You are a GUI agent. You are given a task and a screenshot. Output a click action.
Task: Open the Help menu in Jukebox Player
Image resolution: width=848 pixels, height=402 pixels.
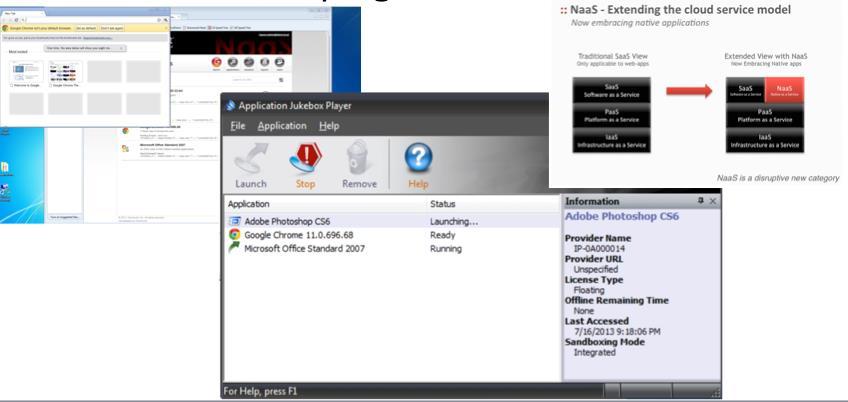[x=329, y=126]
